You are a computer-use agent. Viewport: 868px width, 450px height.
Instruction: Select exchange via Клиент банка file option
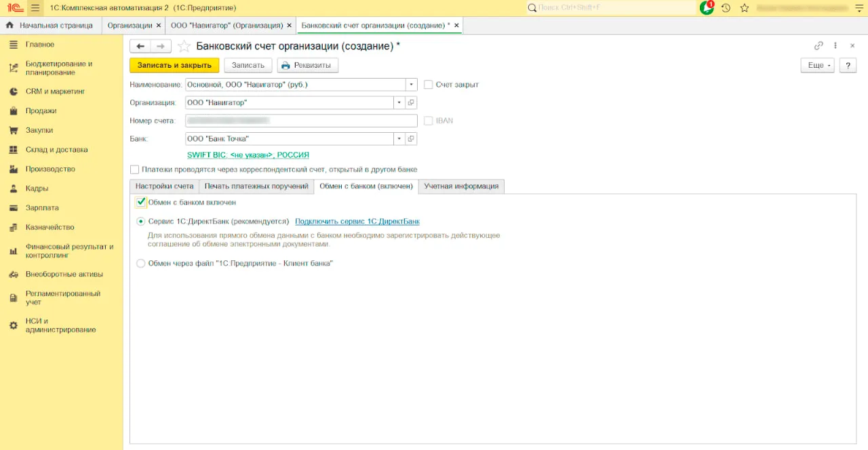pos(141,263)
